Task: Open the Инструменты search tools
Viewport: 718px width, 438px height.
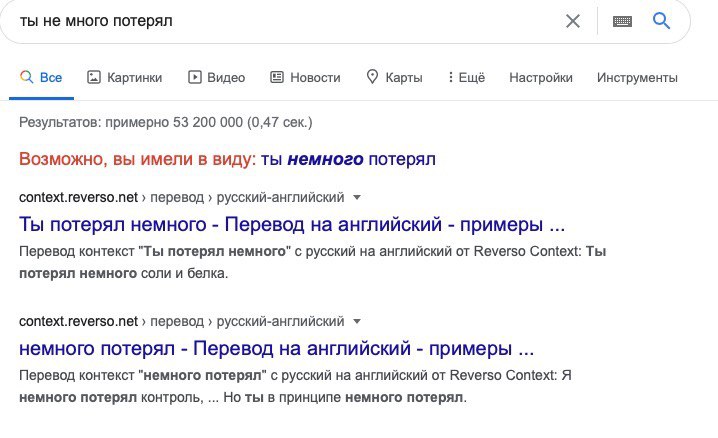Action: coord(637,77)
